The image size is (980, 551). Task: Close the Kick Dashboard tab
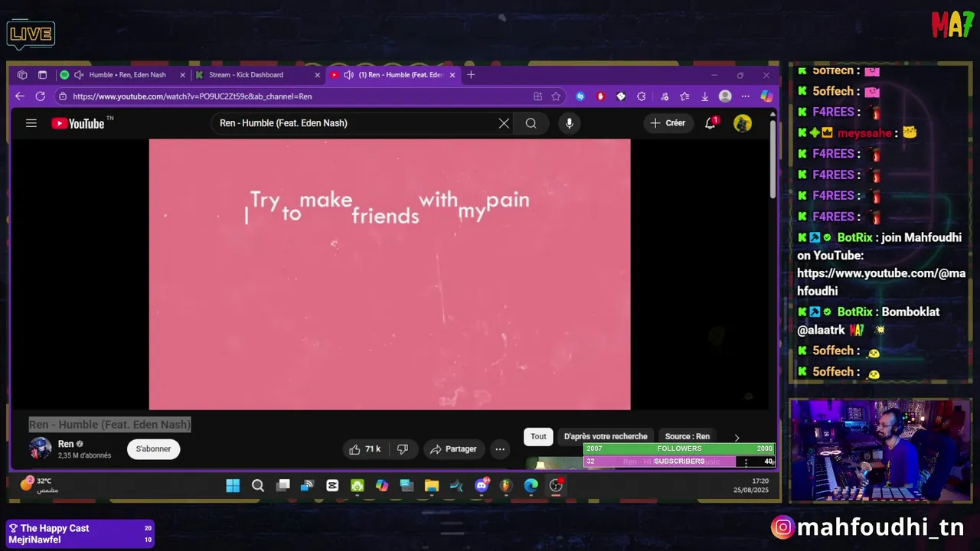click(x=317, y=75)
